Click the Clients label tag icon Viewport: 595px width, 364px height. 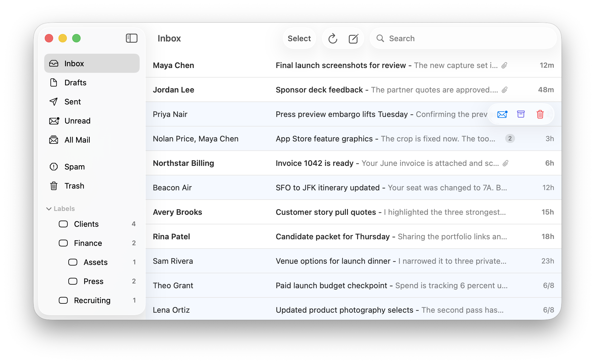coord(63,224)
